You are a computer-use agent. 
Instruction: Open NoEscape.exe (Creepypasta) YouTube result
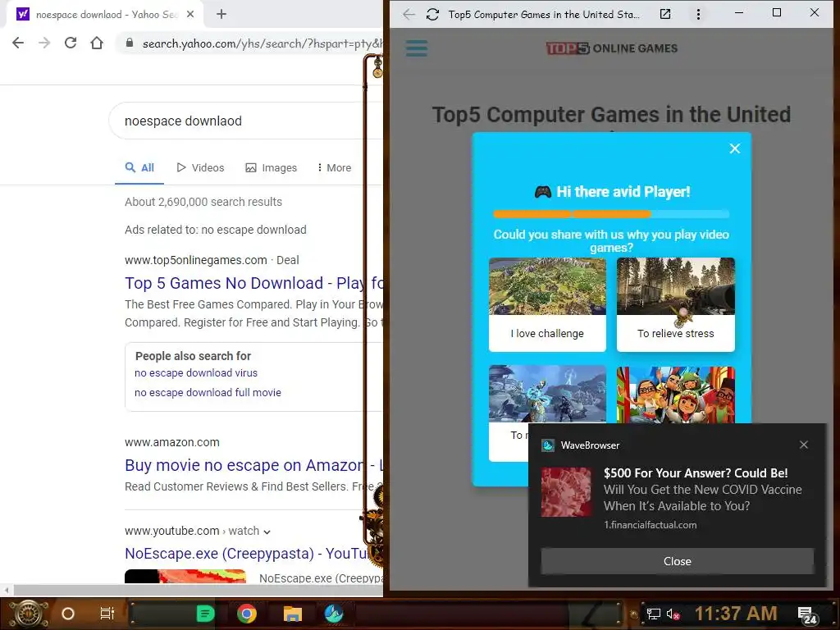click(x=248, y=554)
